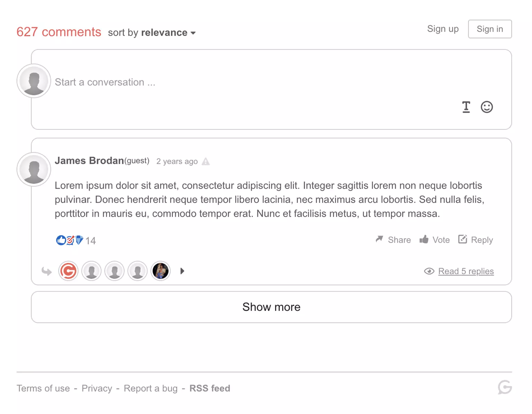Click the reaction emojis beside count 14
Image resolution: width=532 pixels, height=414 pixels.
tap(70, 240)
